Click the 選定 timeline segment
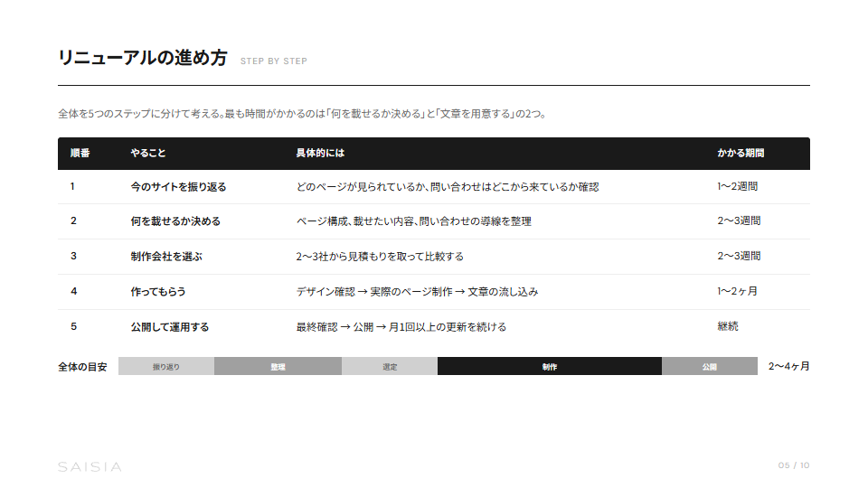Viewport: 868px width, 488px height. tap(390, 367)
